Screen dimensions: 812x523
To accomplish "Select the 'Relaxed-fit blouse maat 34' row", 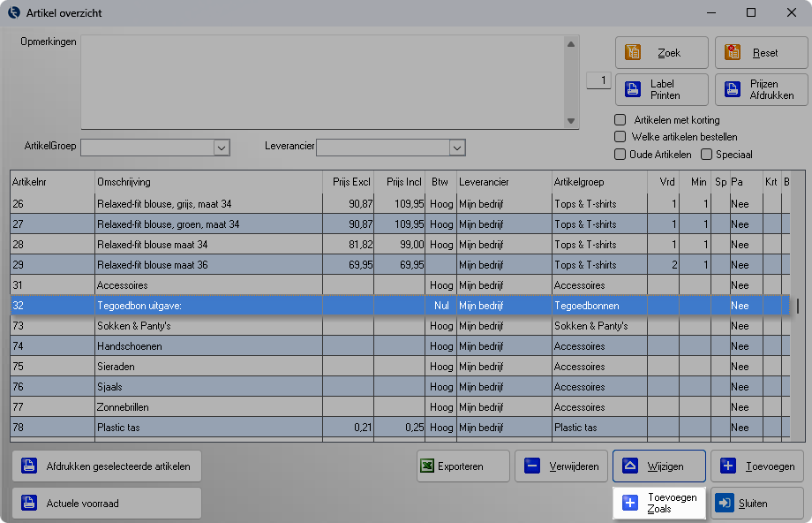I will point(400,244).
